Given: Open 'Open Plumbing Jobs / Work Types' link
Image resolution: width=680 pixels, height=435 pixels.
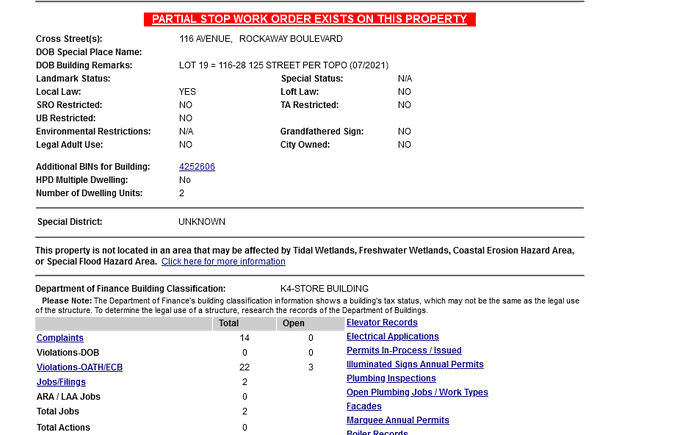Looking at the screenshot, I should 417,392.
